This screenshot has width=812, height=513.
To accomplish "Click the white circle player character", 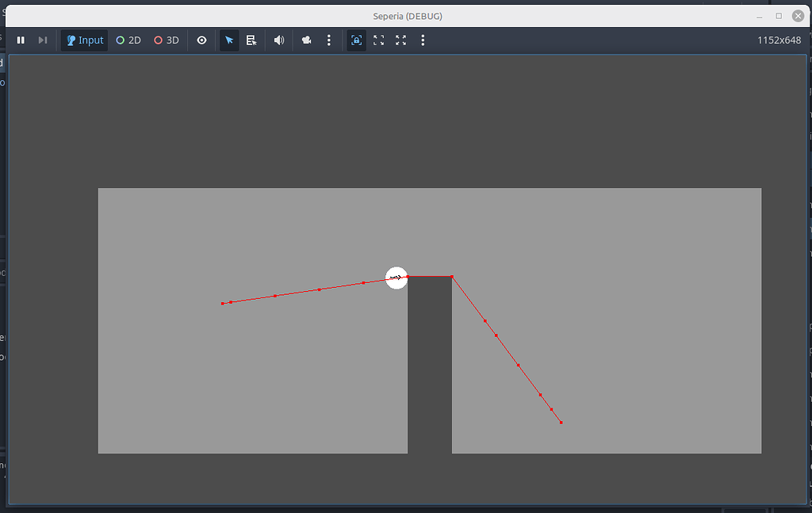I will 396,278.
